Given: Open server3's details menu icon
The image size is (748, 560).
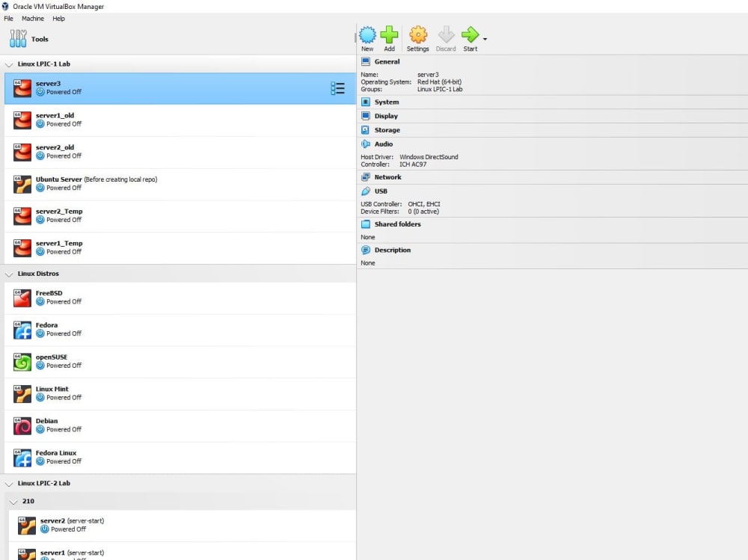Looking at the screenshot, I should point(338,87).
